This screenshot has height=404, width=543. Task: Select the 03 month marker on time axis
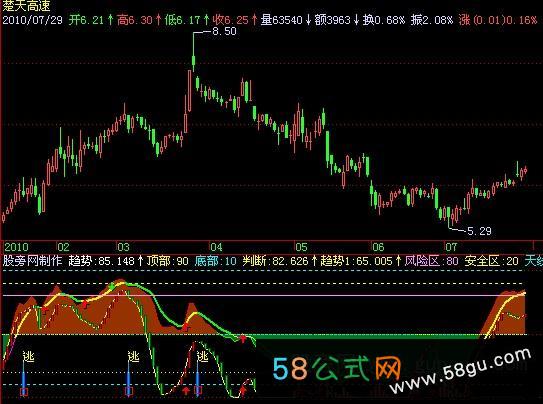click(123, 247)
